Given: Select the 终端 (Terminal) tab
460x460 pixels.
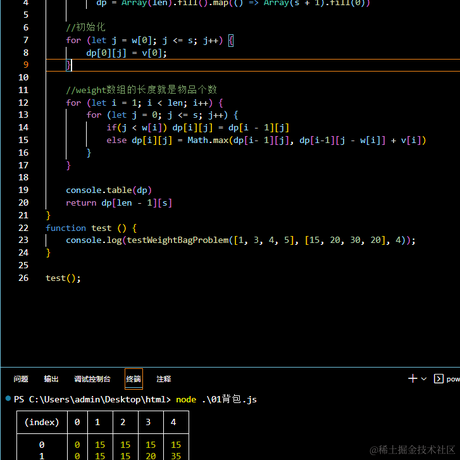Looking at the screenshot, I should (133, 379).
